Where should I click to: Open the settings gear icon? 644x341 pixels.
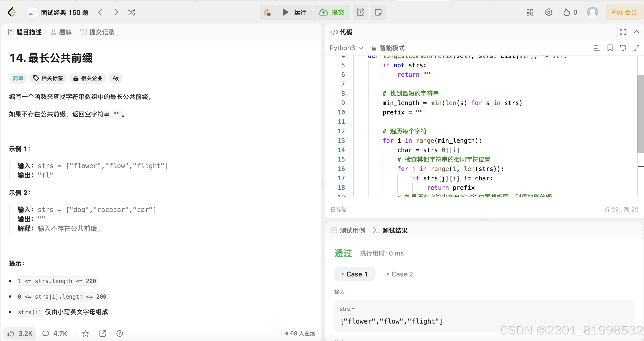[x=549, y=12]
